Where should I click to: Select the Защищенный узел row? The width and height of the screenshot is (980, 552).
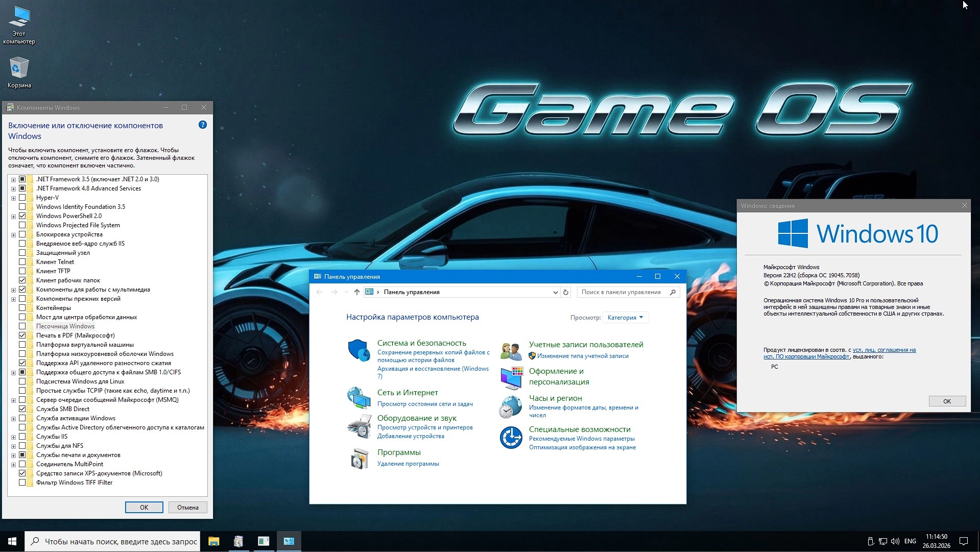click(63, 253)
